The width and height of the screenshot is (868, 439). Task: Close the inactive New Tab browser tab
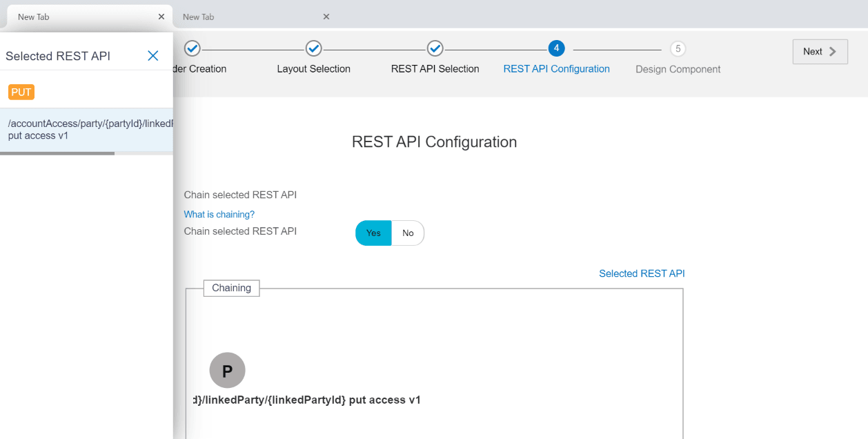(x=326, y=17)
